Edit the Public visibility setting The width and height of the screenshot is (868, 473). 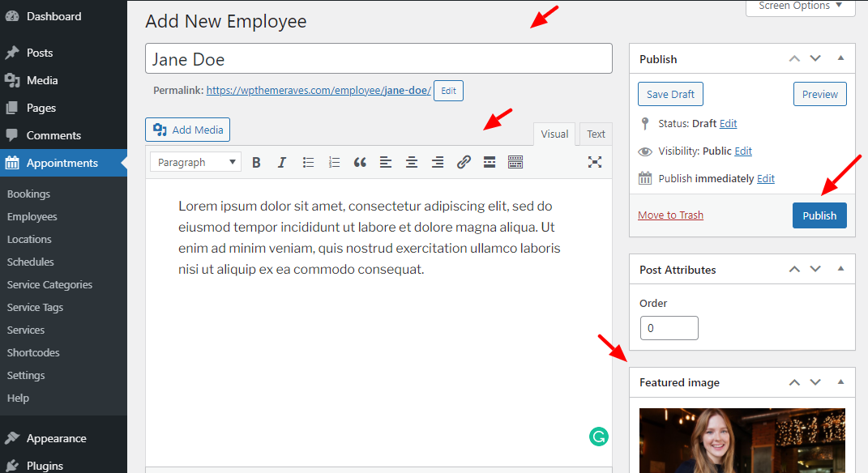[743, 151]
